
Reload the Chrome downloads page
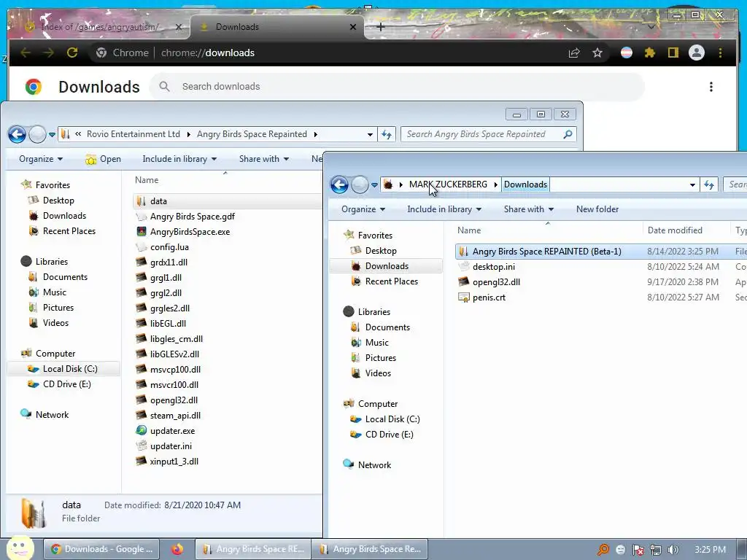72,52
